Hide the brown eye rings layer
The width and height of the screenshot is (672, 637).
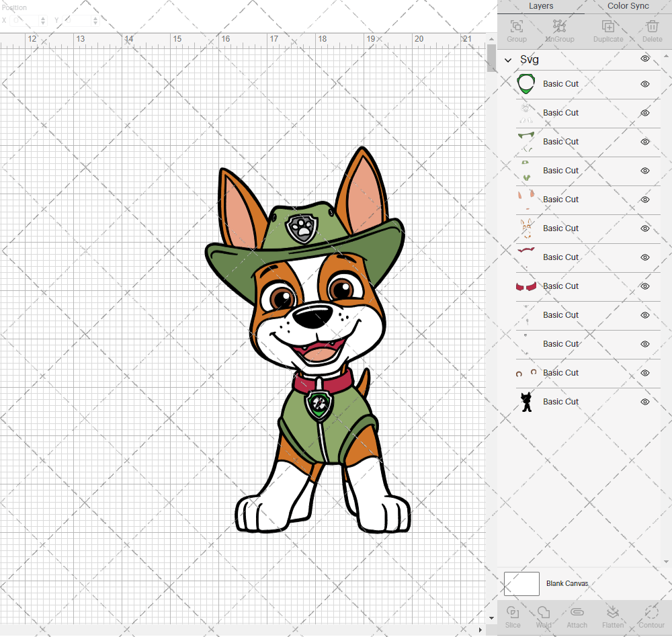[645, 373]
